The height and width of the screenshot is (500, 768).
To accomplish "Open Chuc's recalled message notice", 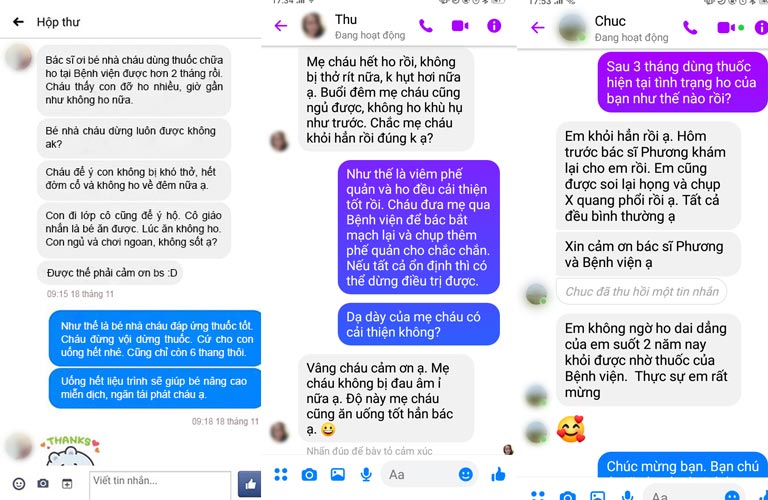I will [641, 291].
